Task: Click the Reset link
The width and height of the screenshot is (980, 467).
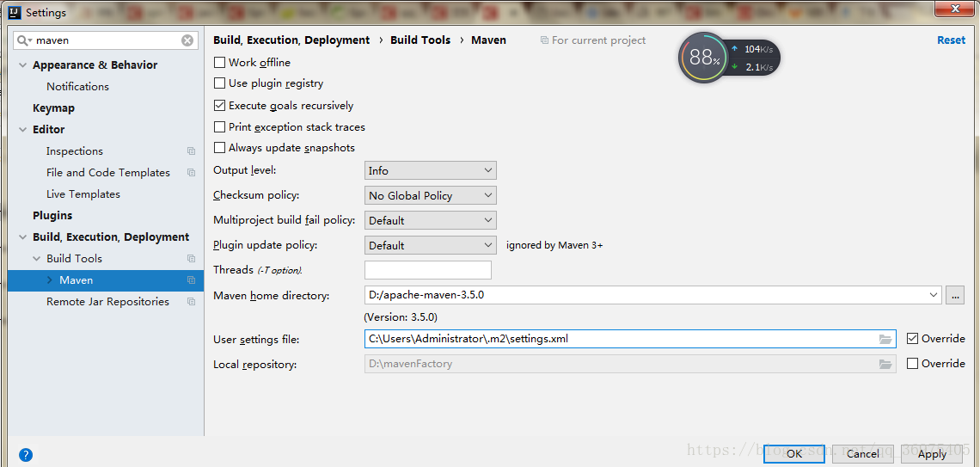Action: tap(952, 40)
